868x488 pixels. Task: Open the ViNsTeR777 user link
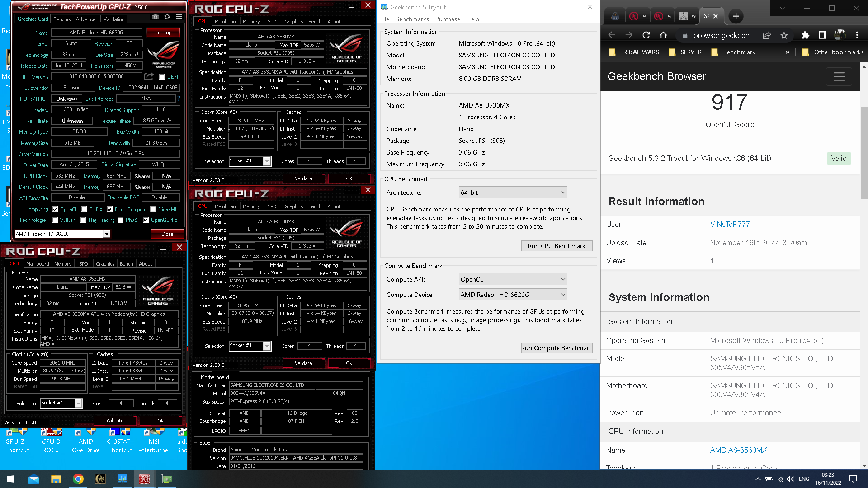[x=730, y=224]
